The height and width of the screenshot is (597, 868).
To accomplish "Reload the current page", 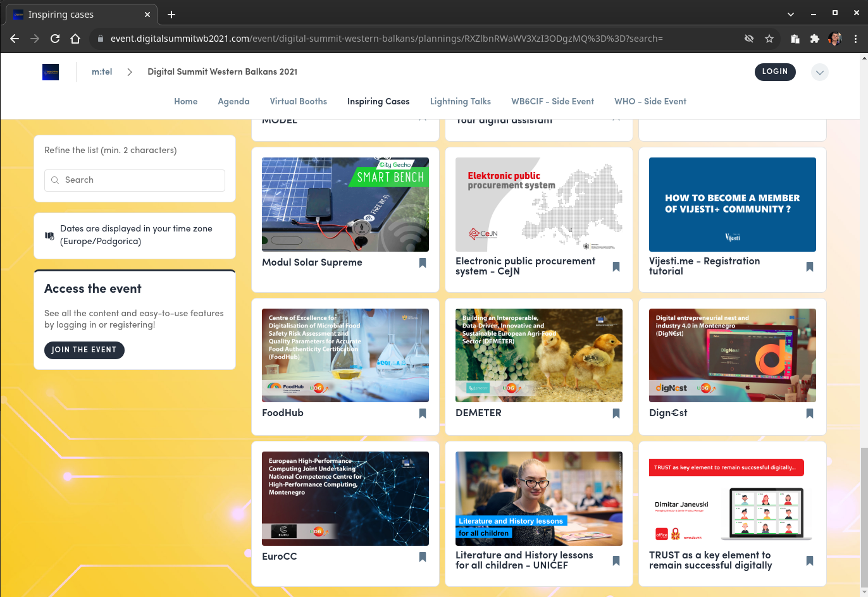I will pyautogui.click(x=55, y=39).
